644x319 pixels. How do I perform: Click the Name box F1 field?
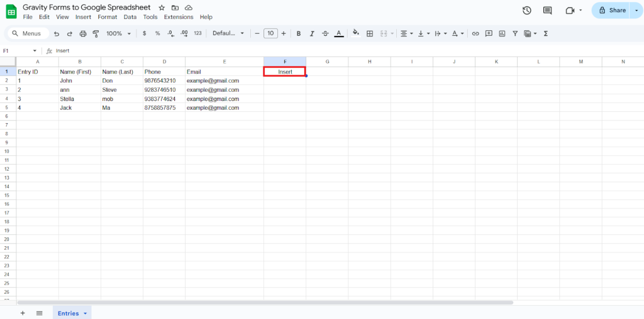coord(16,51)
